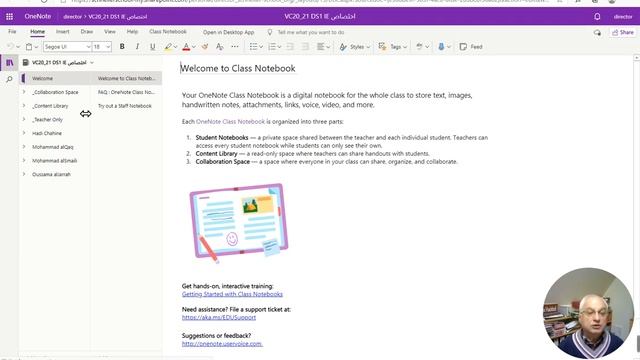The height and width of the screenshot is (360, 640).
Task: Click the lightbulb Tell me icon
Action: (x=270, y=32)
